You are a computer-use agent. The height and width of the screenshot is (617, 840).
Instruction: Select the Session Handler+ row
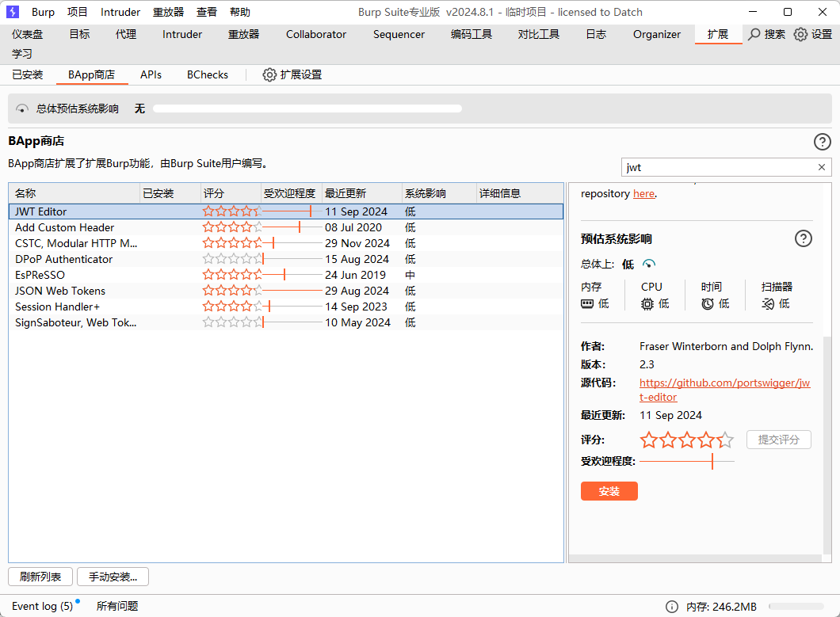[286, 307]
